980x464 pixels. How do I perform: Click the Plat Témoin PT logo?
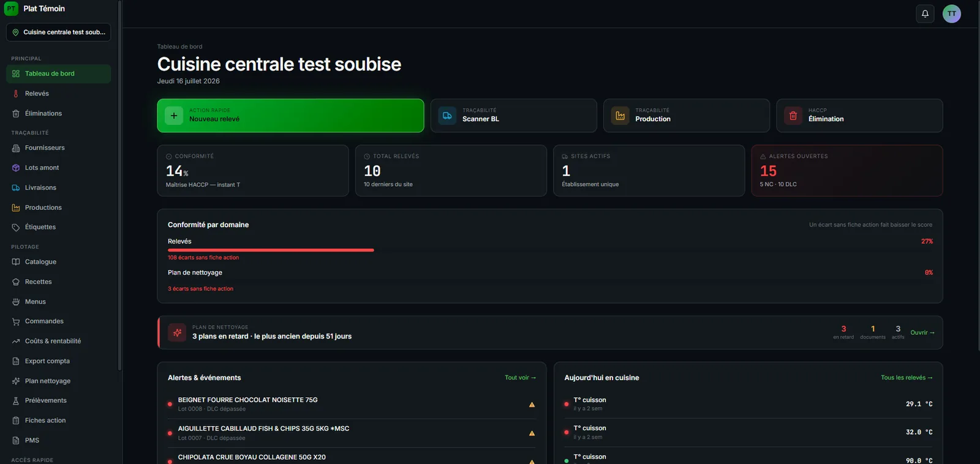pos(11,9)
